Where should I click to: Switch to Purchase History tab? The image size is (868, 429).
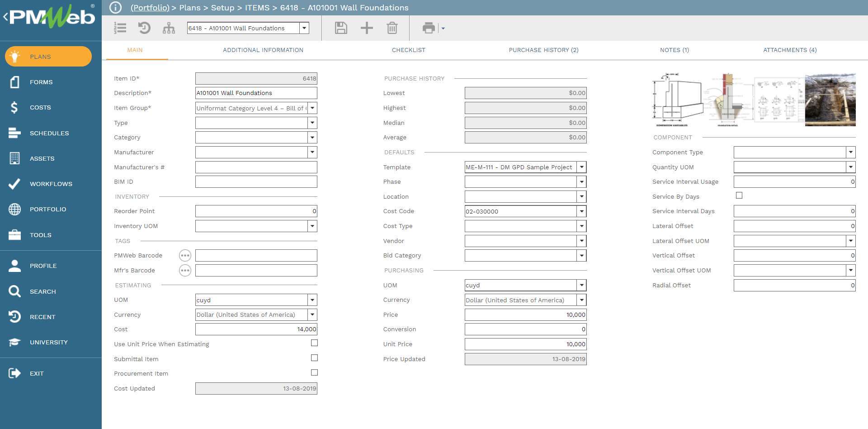coord(543,50)
